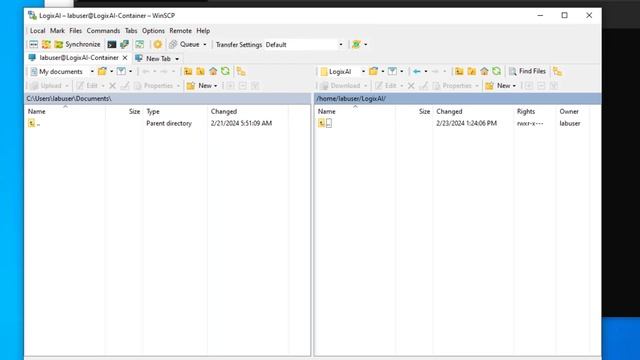Open Preferences gear icon in toolbar

158,44
